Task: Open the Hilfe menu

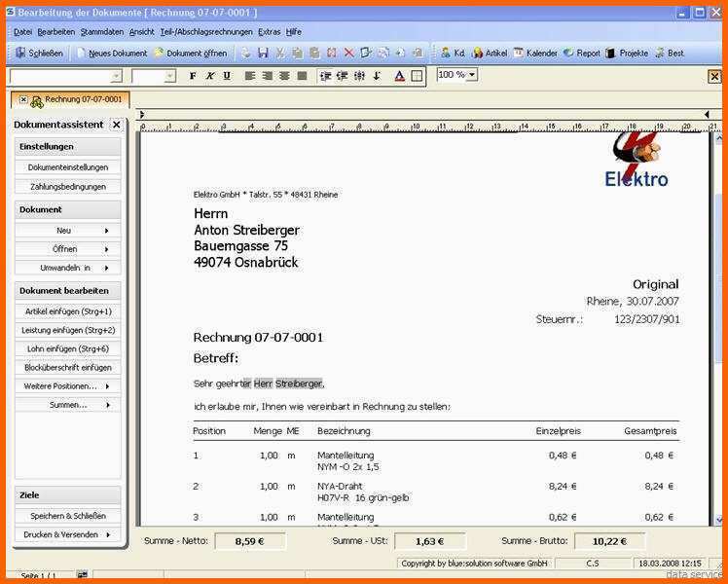Action: [293, 31]
